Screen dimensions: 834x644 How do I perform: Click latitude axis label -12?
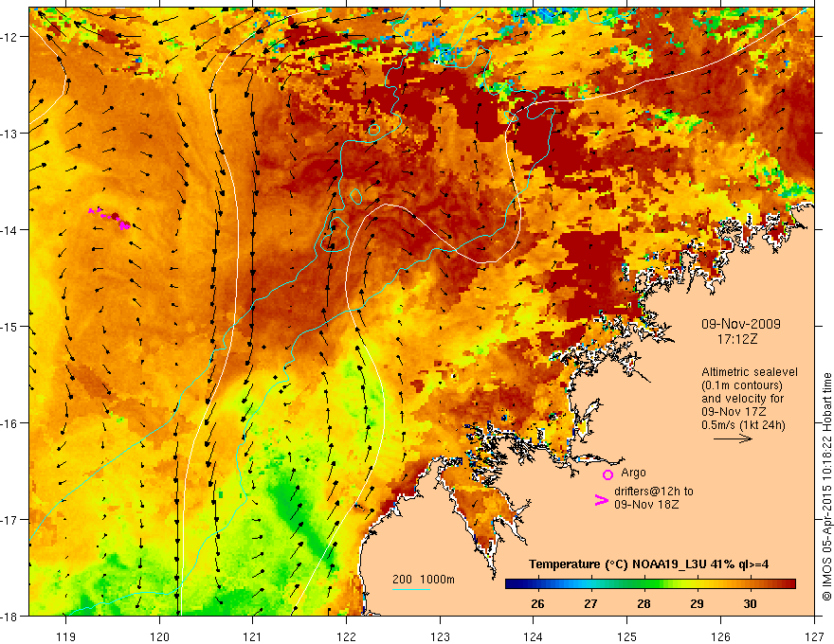(x=10, y=37)
